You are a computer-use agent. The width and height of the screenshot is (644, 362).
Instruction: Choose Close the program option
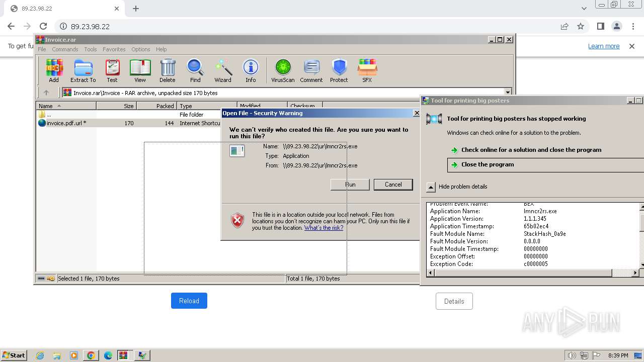tap(545, 164)
